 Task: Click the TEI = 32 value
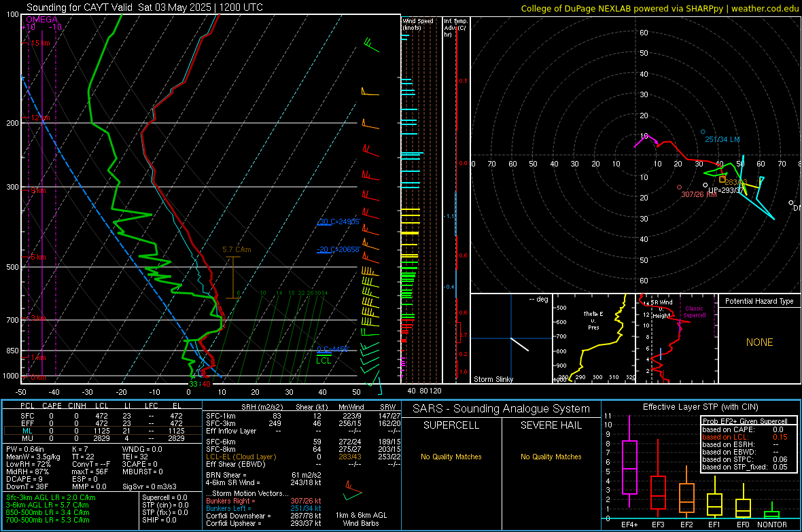135,457
